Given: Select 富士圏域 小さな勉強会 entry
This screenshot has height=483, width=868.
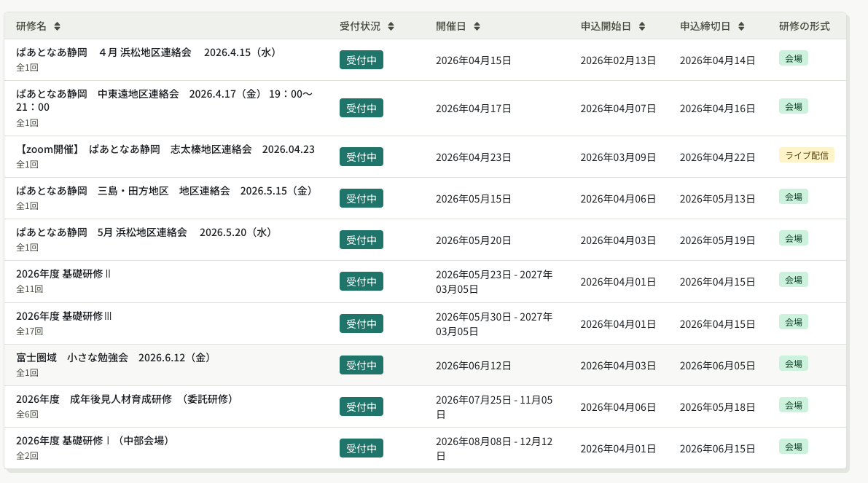Looking at the screenshot, I should (113, 358).
